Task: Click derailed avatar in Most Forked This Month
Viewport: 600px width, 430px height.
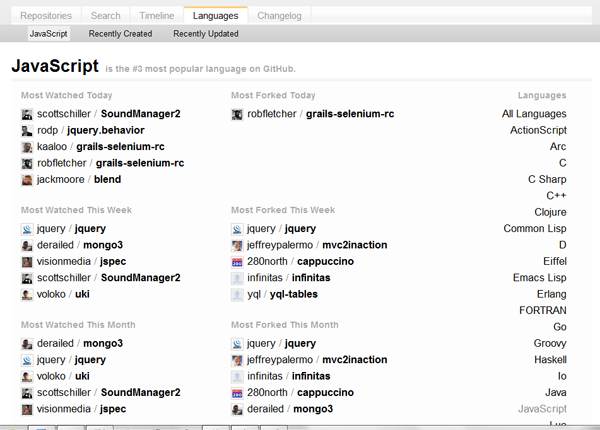Action: click(237, 409)
